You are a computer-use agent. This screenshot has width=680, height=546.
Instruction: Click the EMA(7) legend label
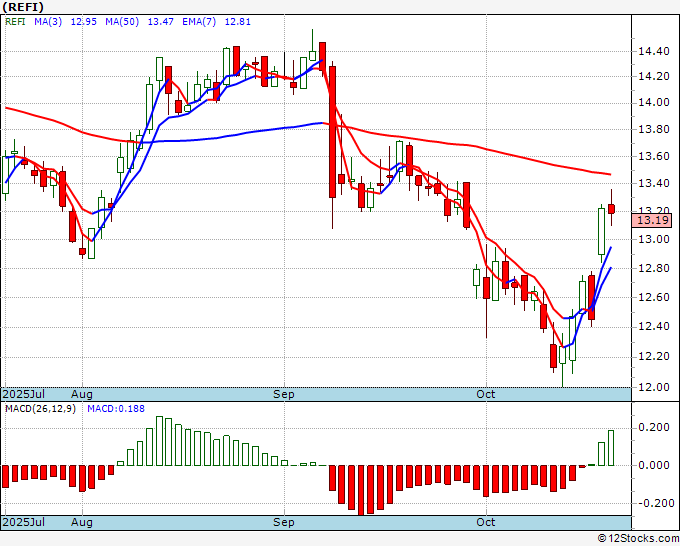(199, 22)
